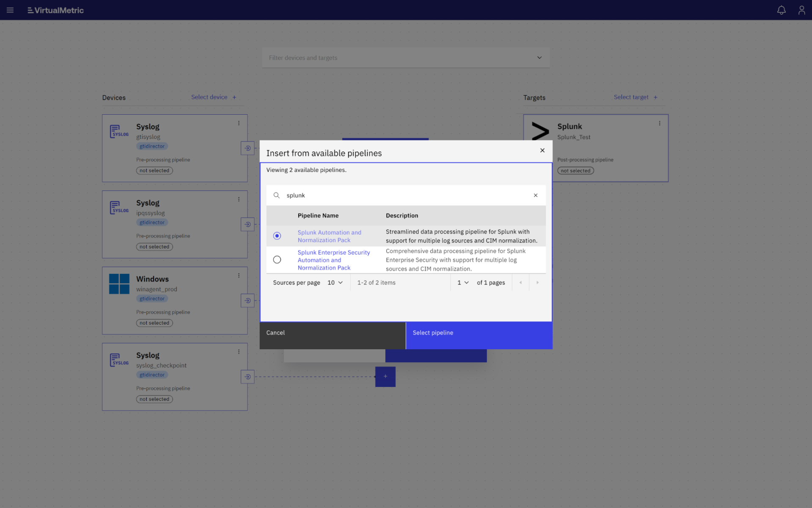Click the Streamlined data processing pipeline description
The image size is (812, 508).
(461, 236)
